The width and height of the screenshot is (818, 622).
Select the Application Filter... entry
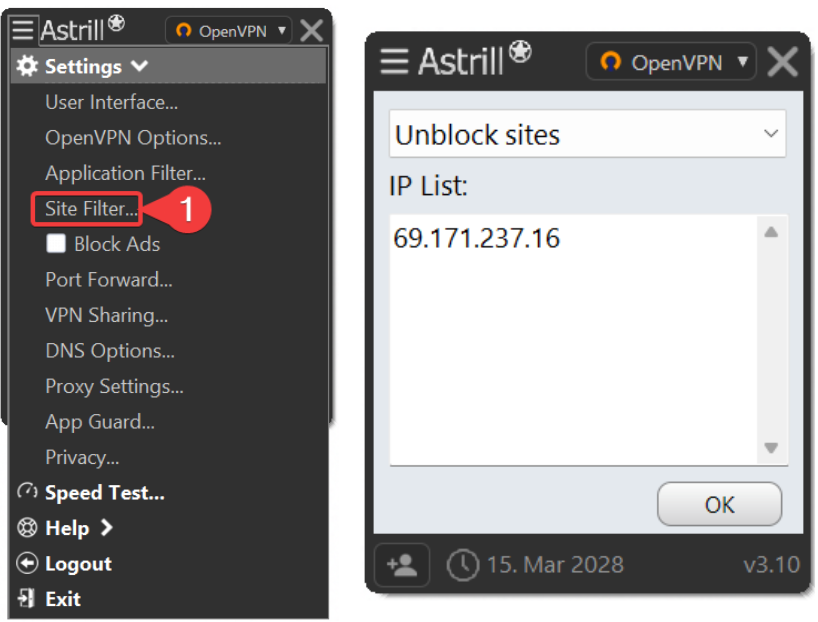tap(126, 173)
